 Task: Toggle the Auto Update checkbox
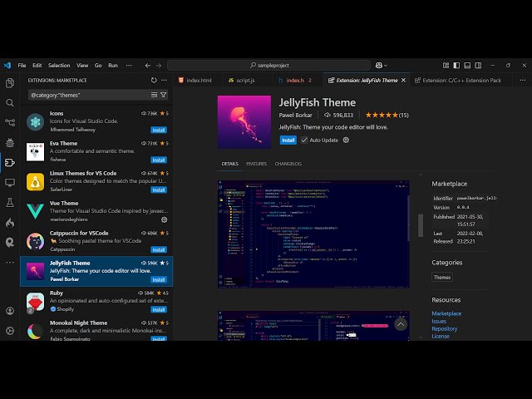tap(304, 140)
